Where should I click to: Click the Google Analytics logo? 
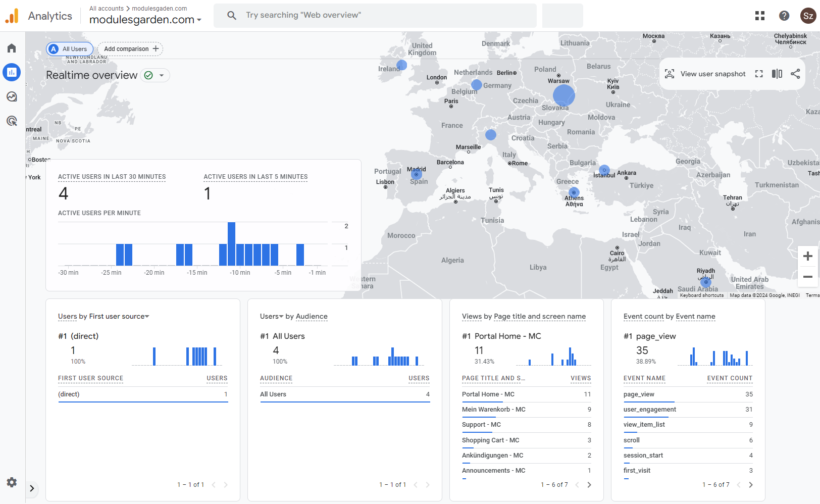(x=12, y=16)
